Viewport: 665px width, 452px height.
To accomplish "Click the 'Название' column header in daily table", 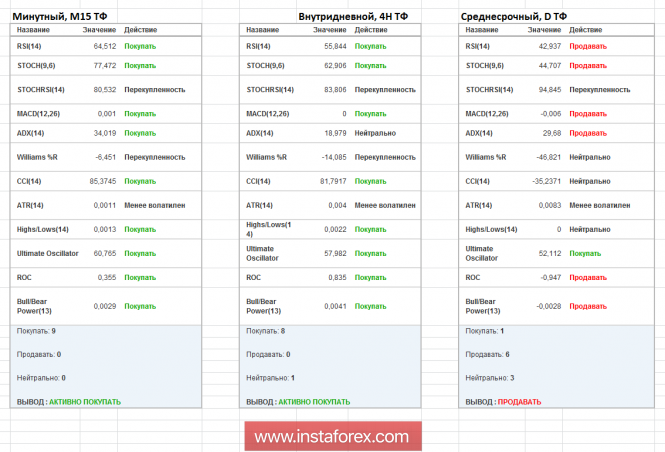I will click(x=483, y=31).
